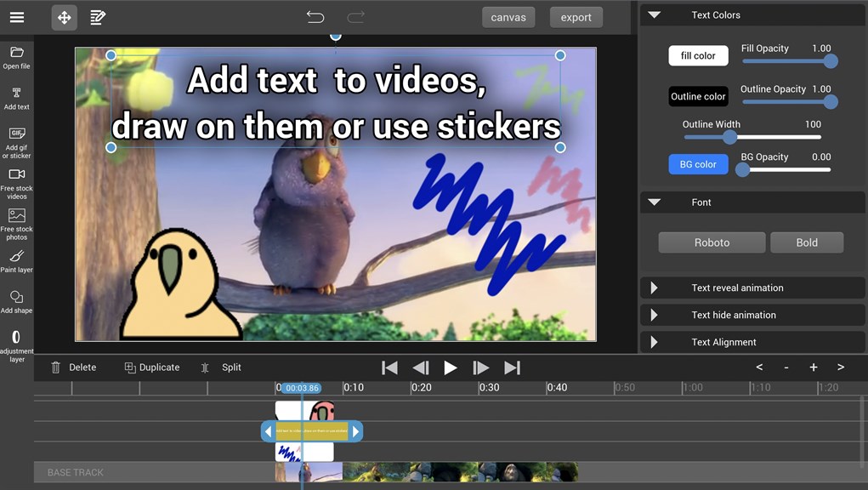
Task: Click the Fill Opacity slider handle
Action: [831, 61]
